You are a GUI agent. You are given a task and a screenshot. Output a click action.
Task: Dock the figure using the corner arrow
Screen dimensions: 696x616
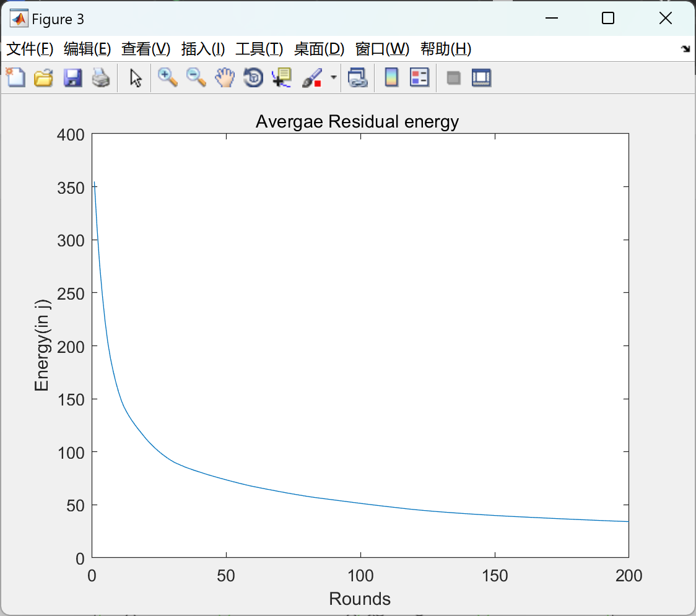click(686, 48)
